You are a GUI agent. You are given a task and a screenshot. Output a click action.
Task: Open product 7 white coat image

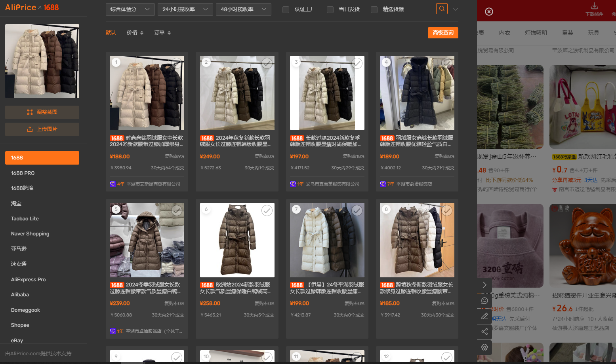(327, 240)
